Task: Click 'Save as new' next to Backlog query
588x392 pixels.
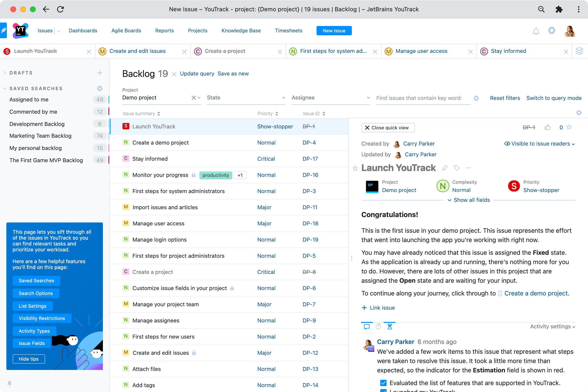Action: [233, 73]
